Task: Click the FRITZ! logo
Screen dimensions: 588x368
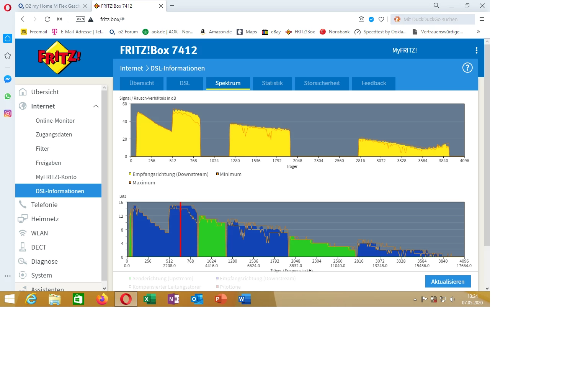Action: [59, 58]
